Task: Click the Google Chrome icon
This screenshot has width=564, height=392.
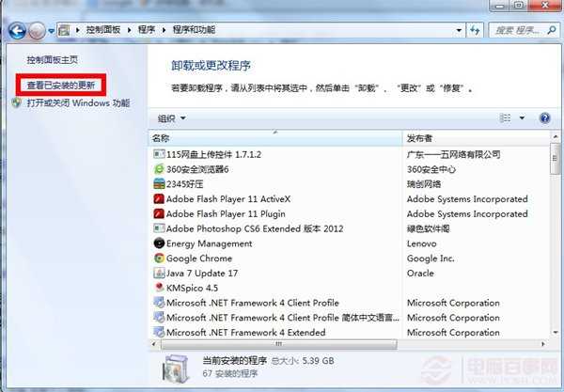Action: [x=159, y=259]
